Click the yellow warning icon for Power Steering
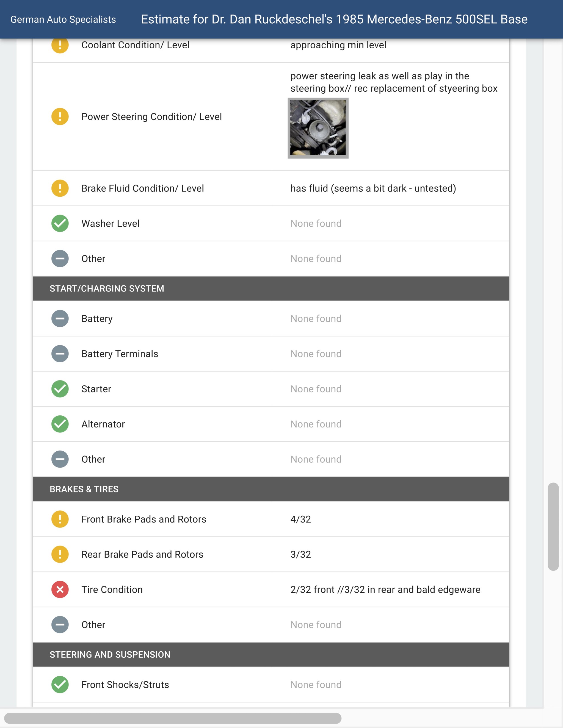 (x=60, y=117)
